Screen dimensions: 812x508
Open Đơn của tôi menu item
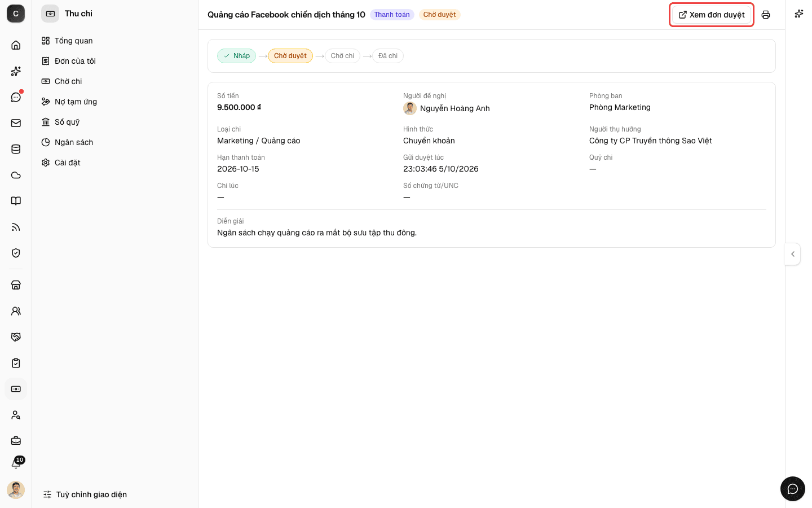tap(115, 61)
